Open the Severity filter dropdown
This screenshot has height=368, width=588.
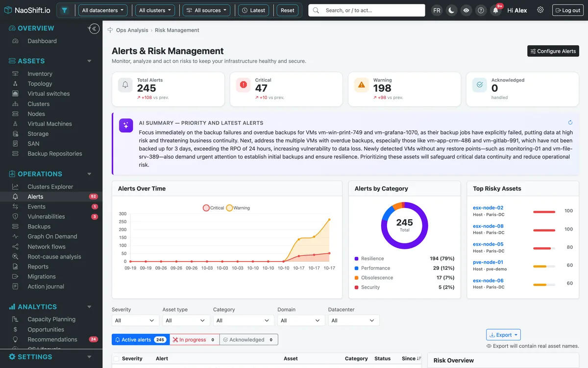[135, 320]
